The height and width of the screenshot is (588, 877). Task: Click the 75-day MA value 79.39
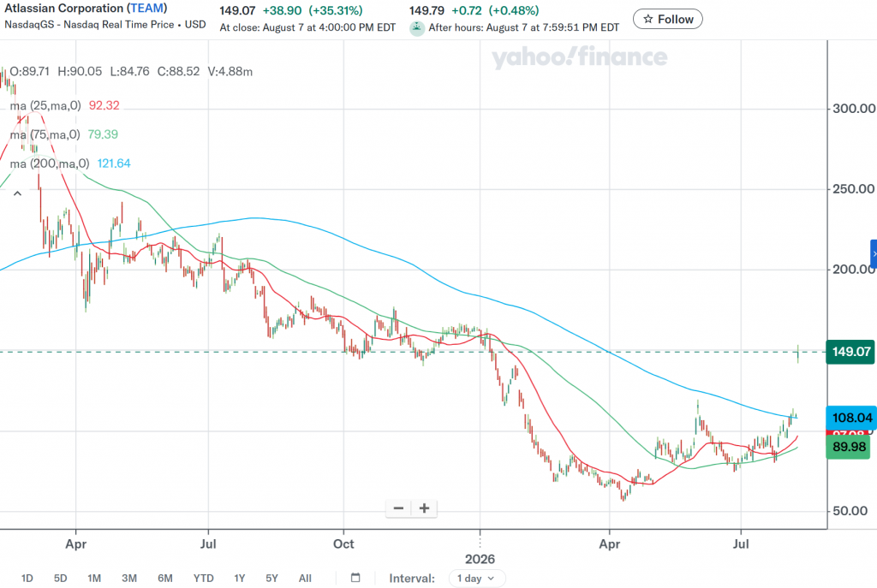[103, 134]
